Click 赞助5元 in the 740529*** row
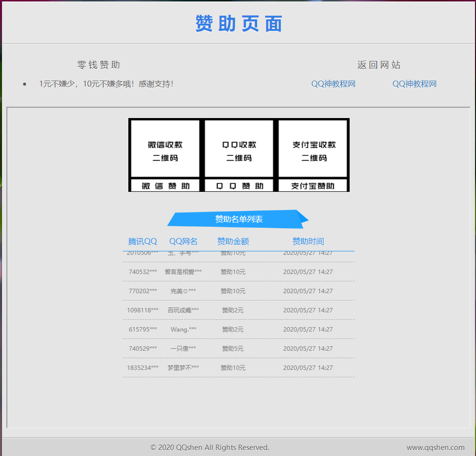 pyautogui.click(x=233, y=348)
